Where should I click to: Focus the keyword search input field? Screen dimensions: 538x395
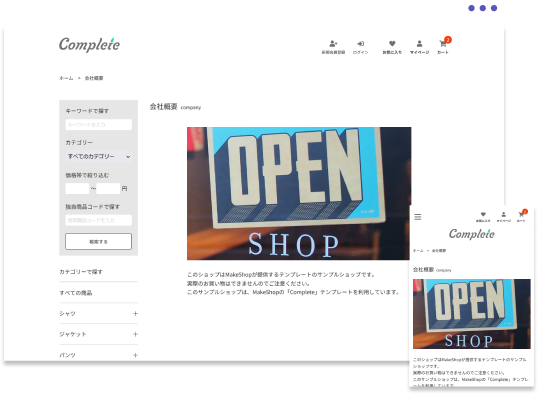[x=98, y=125]
